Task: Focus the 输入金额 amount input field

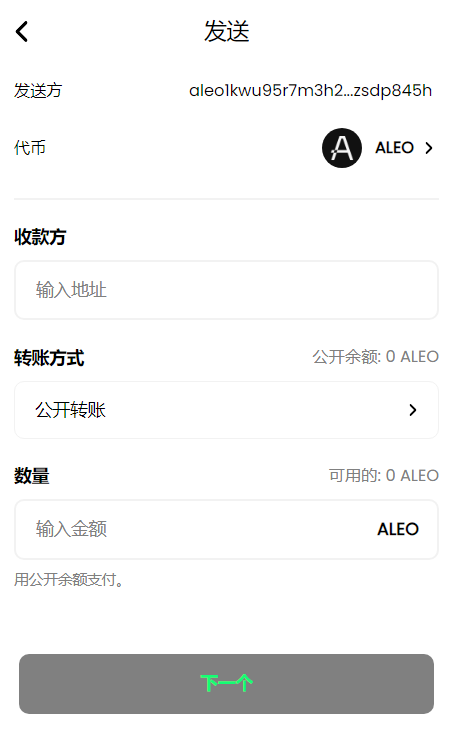Action: [226, 529]
